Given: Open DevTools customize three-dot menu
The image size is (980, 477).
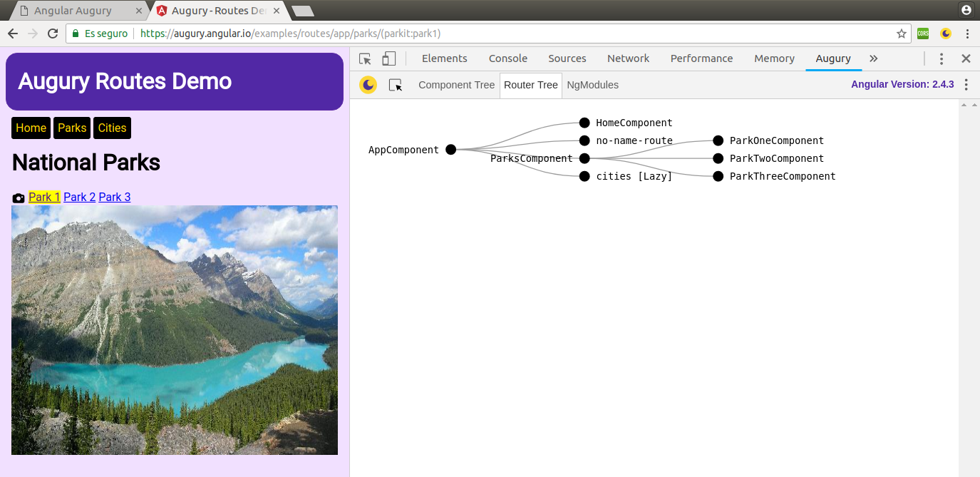Looking at the screenshot, I should [x=942, y=58].
